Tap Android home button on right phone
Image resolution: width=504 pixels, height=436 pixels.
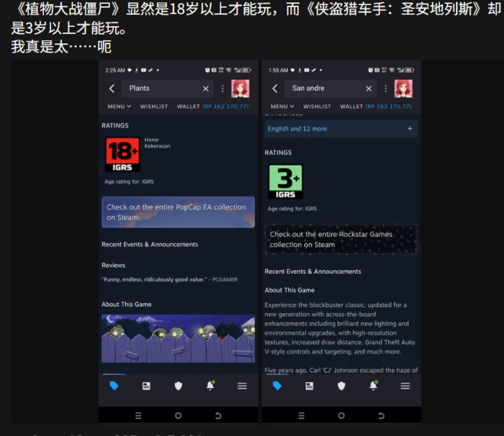pos(341,416)
